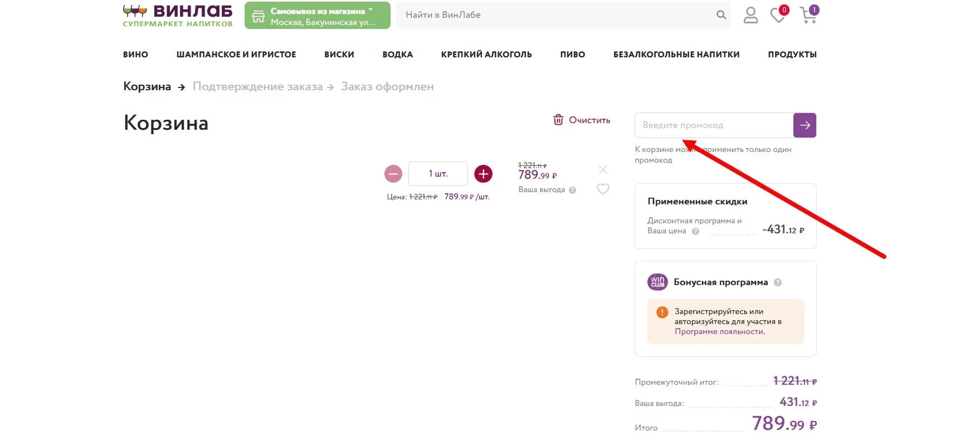Add cart item to favorites heart
Image resolution: width=980 pixels, height=441 pixels.
coord(603,189)
